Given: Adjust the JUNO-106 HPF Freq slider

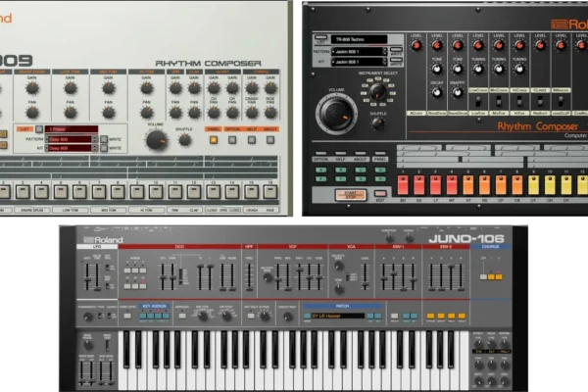Looking at the screenshot, I should (x=249, y=276).
